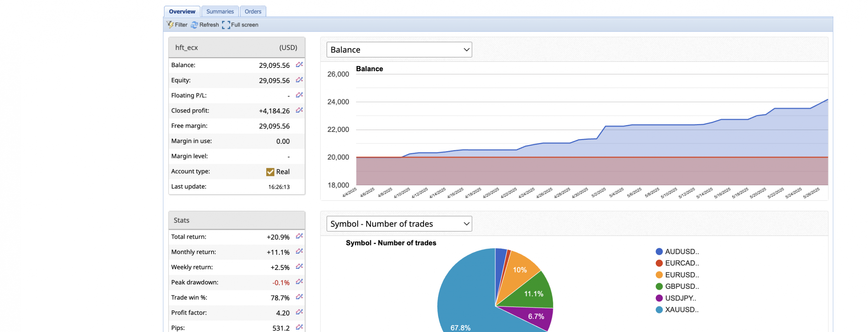Click the XAUUSD legend color dot
The height and width of the screenshot is (332, 868).
click(x=659, y=310)
